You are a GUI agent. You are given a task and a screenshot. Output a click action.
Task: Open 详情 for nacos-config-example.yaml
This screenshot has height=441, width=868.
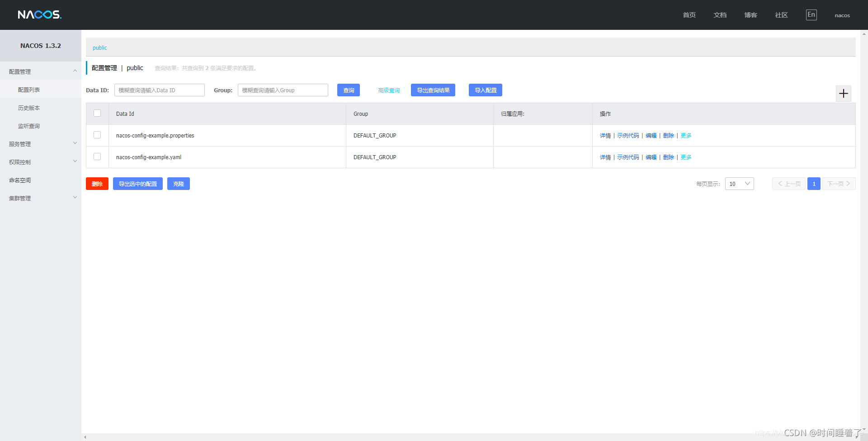pyautogui.click(x=605, y=157)
